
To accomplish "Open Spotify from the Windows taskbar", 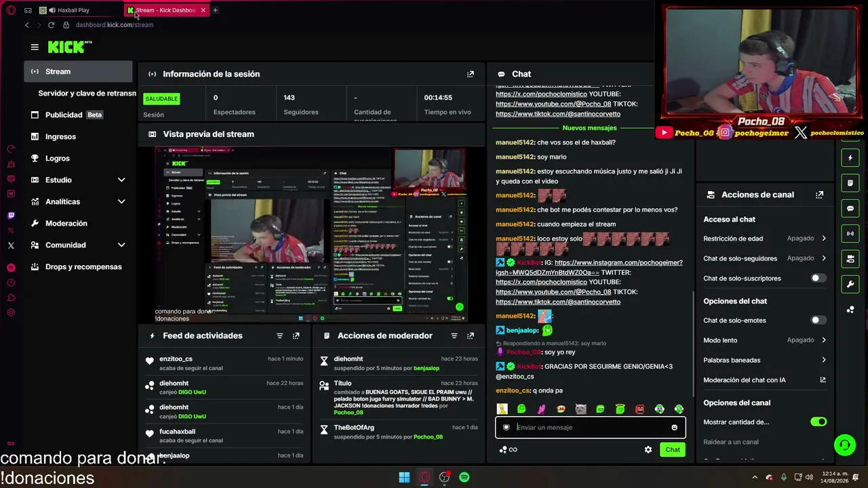I will 464,477.
